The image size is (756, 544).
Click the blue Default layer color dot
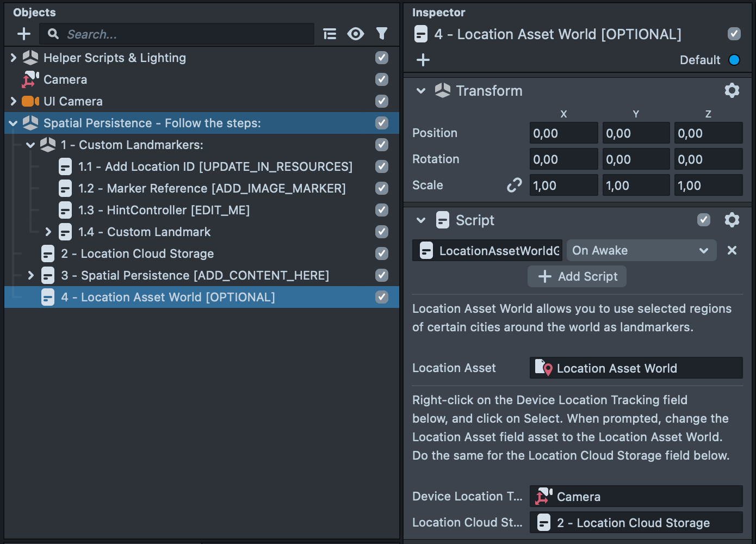coord(734,60)
